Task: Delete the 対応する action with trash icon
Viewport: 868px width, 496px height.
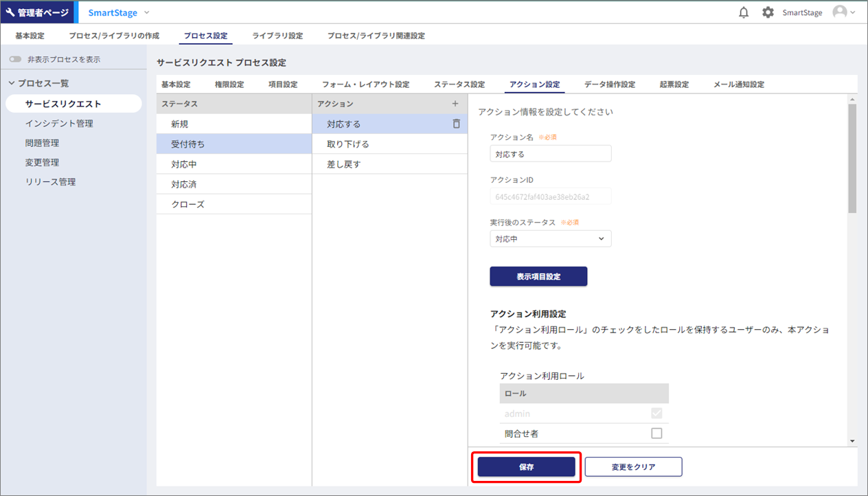Action: (x=456, y=124)
